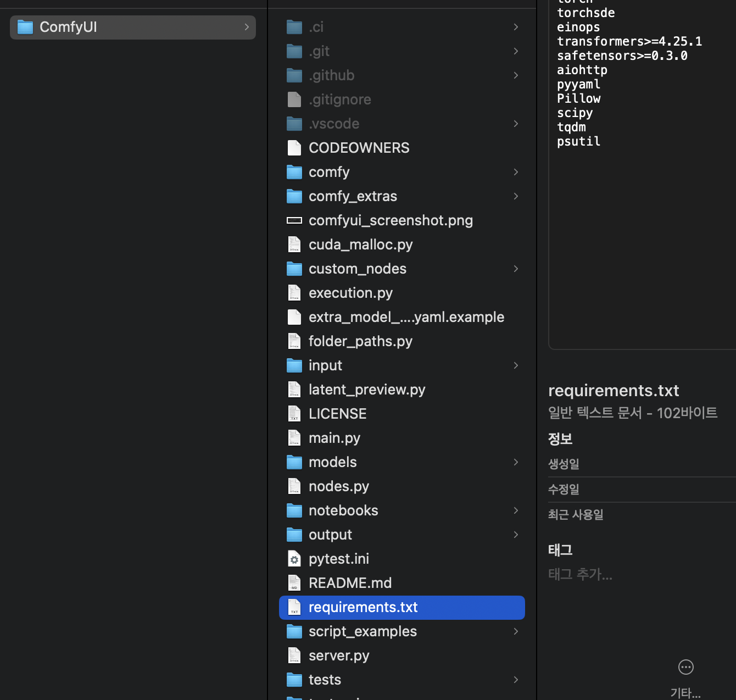Click the cuda_malloc.py file icon
Image resolution: width=736 pixels, height=700 pixels.
[294, 245]
